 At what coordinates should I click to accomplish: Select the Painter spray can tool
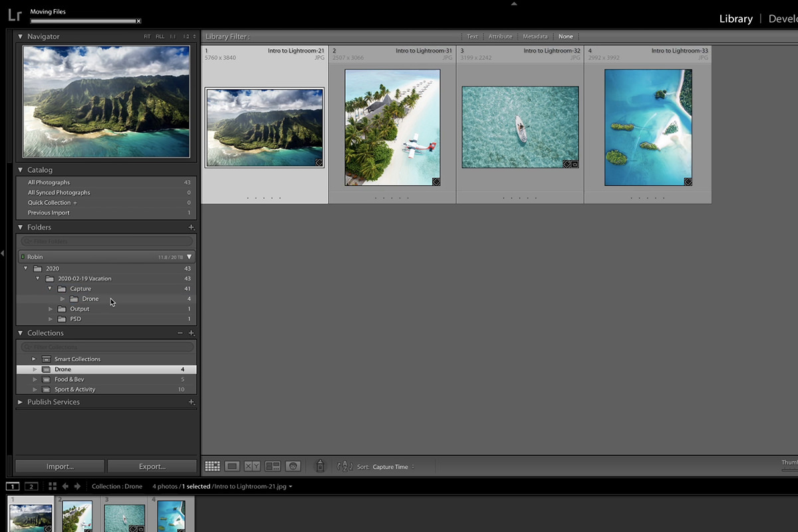click(320, 466)
